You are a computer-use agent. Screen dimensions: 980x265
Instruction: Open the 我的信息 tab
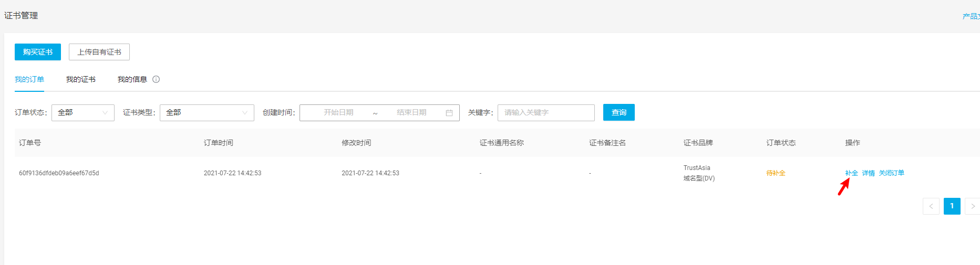coord(132,79)
